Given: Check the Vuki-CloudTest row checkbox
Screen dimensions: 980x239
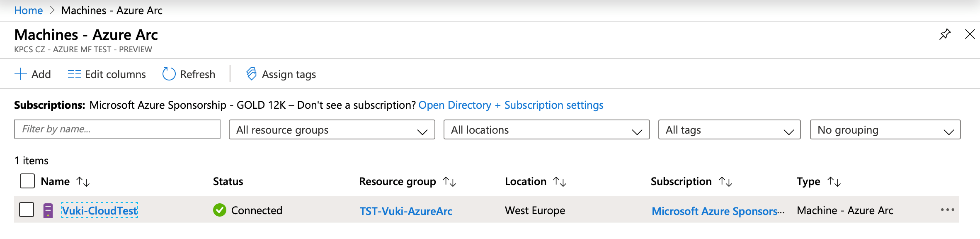Looking at the screenshot, I should 27,210.
